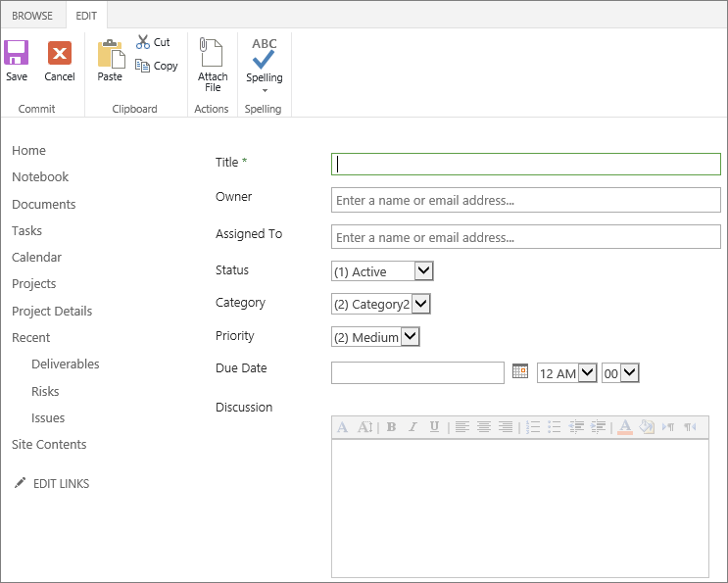Set right-to-left text direction

pyautogui.click(x=690, y=427)
